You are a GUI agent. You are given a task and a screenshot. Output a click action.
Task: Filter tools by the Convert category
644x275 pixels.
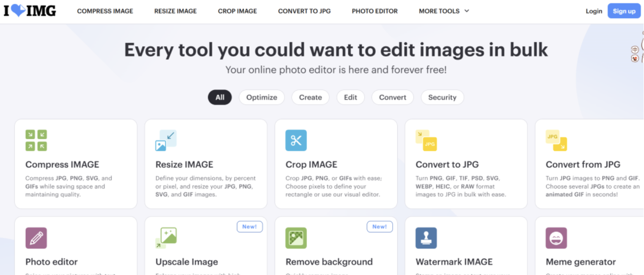392,97
